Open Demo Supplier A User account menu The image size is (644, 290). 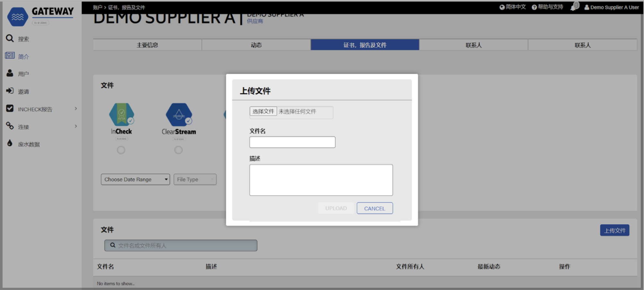[x=612, y=7]
